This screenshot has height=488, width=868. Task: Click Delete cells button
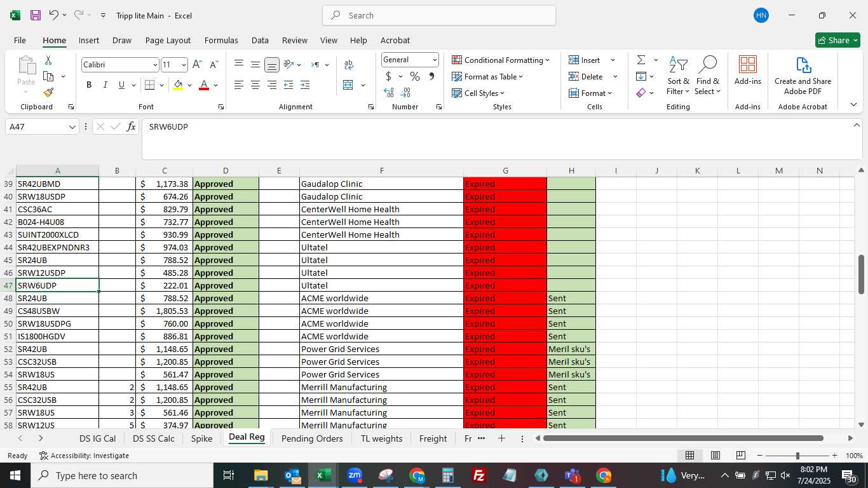(x=586, y=76)
